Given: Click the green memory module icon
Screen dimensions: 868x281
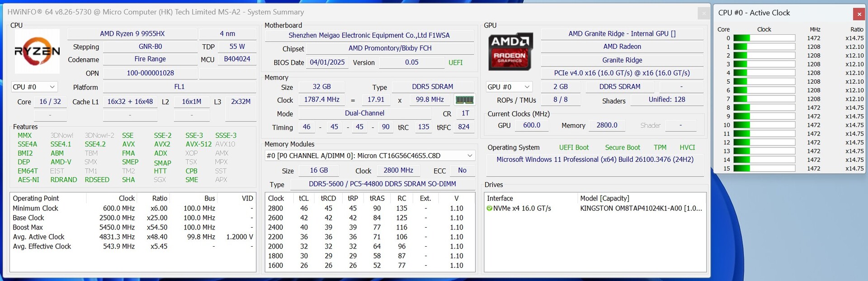Looking at the screenshot, I should 464,100.
